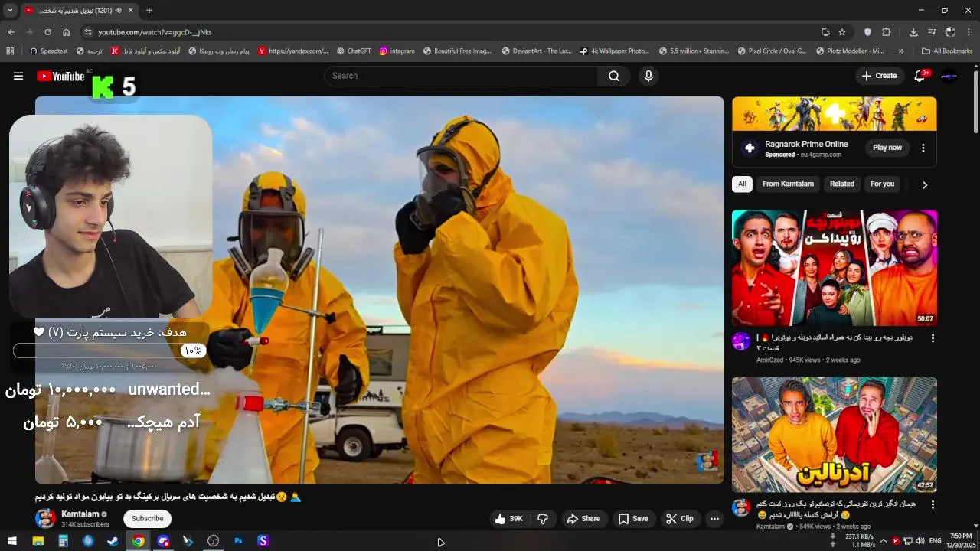Save the video to a playlist
980x551 pixels.
point(633,519)
